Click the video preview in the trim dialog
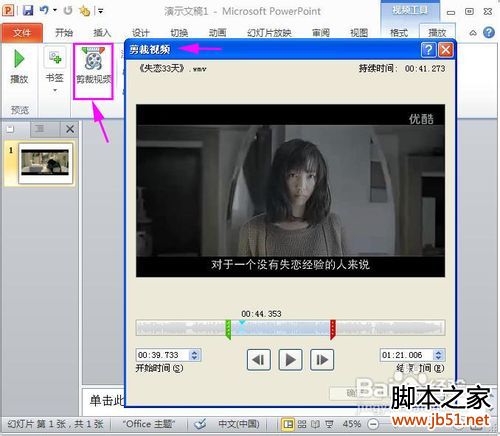The height and width of the screenshot is (436, 500). 290,191
